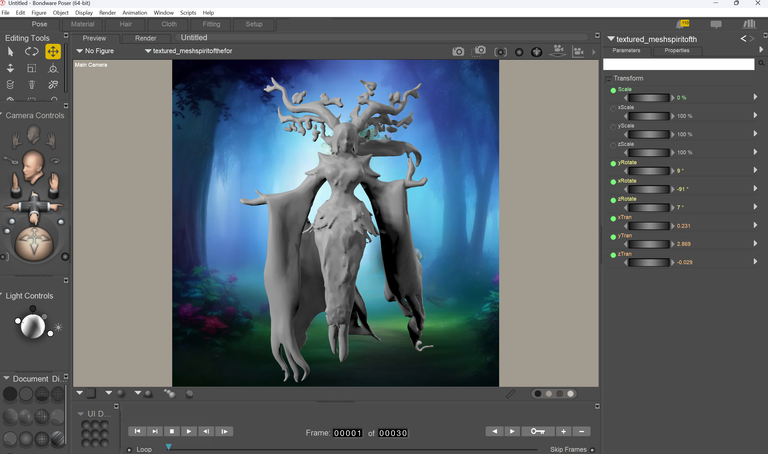Toggle the green dot next to xTran
This screenshot has height=454, width=768.
coord(613,218)
